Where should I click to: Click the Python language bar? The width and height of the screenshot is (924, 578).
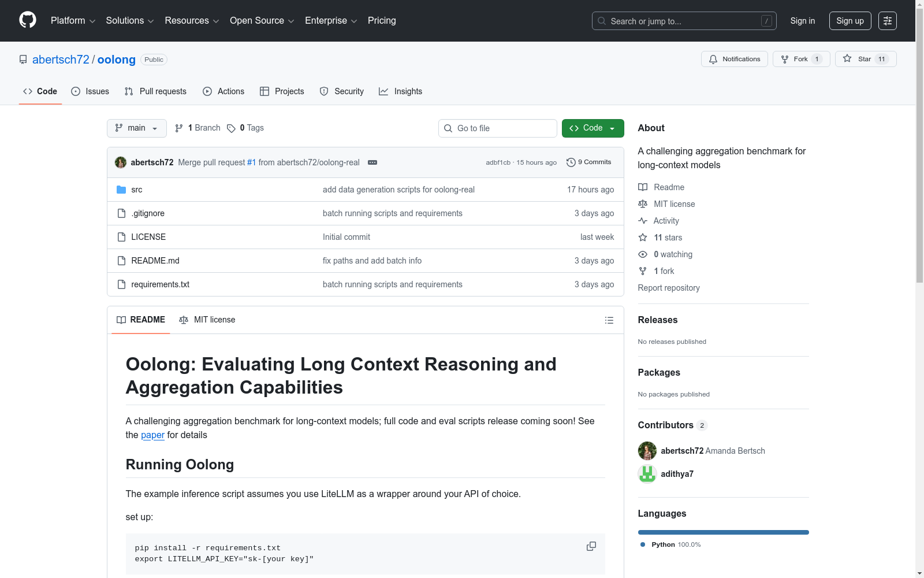click(x=724, y=532)
